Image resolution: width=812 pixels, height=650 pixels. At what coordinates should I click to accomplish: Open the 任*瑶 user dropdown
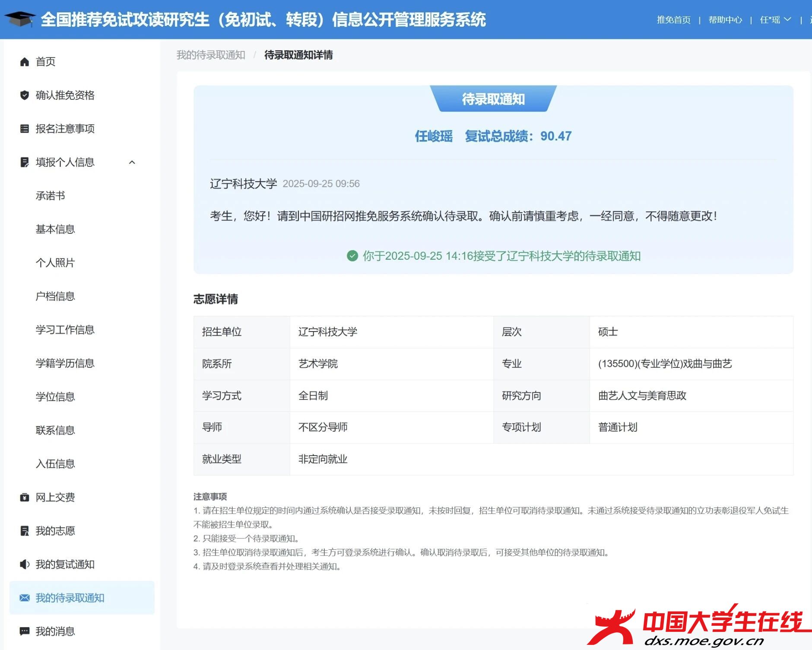[775, 19]
